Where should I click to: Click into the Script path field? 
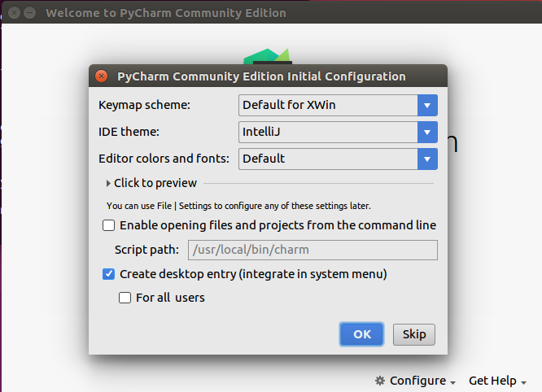click(x=313, y=250)
